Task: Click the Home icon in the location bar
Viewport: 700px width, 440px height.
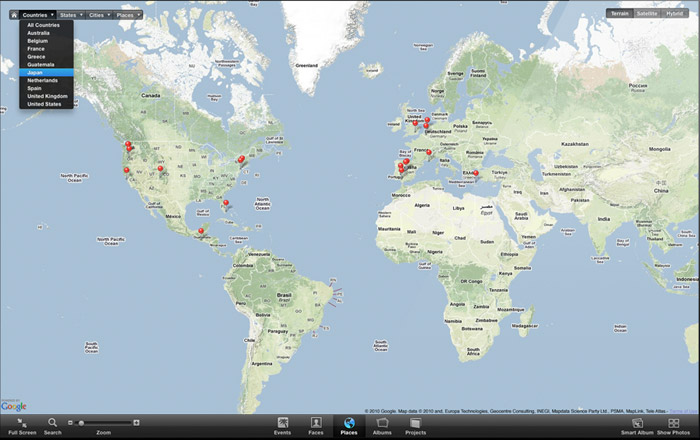Action: point(13,15)
